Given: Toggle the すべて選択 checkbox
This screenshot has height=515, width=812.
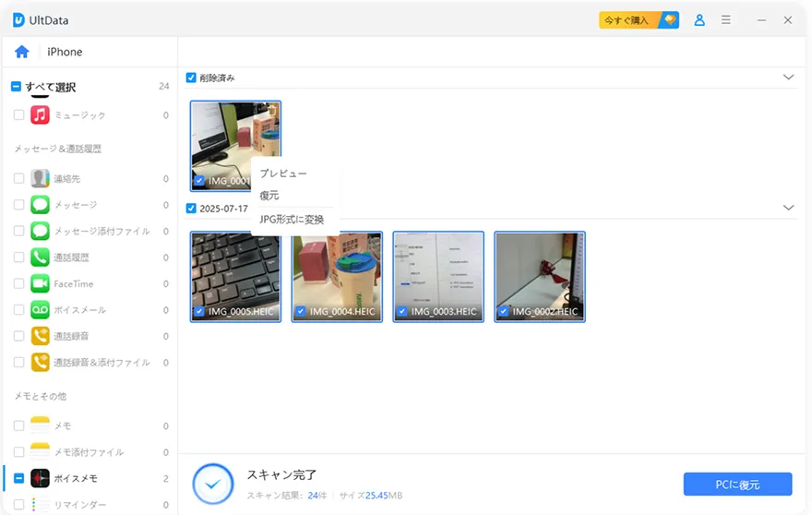Looking at the screenshot, I should 16,87.
